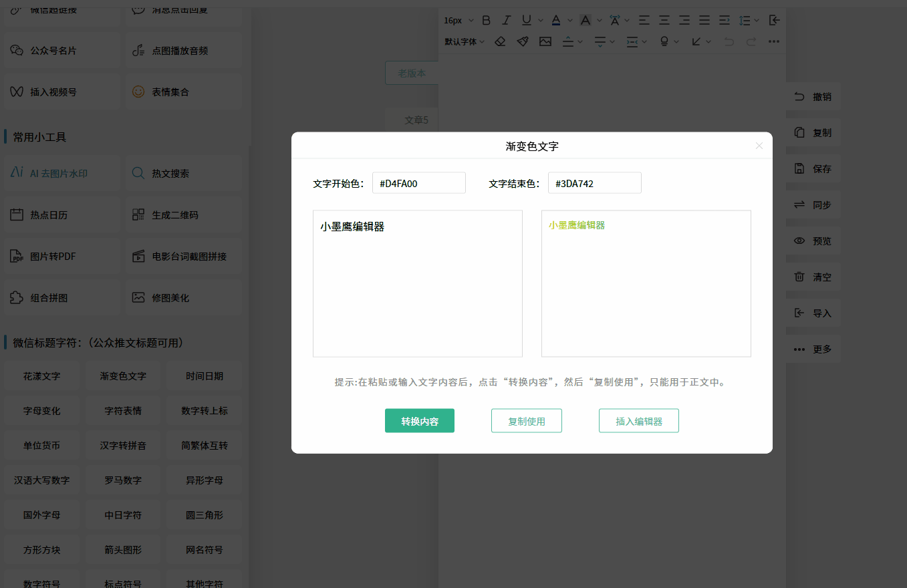Image resolution: width=907 pixels, height=588 pixels.
Task: Focus the source text area containing 小墨鹰编辑器
Action: 418,283
